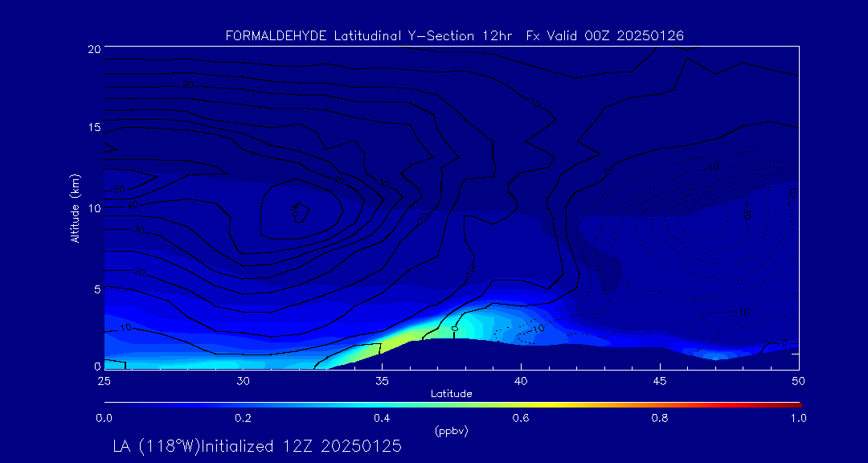
Task: Click the 0.4 color scale tick label
Action: point(382,419)
